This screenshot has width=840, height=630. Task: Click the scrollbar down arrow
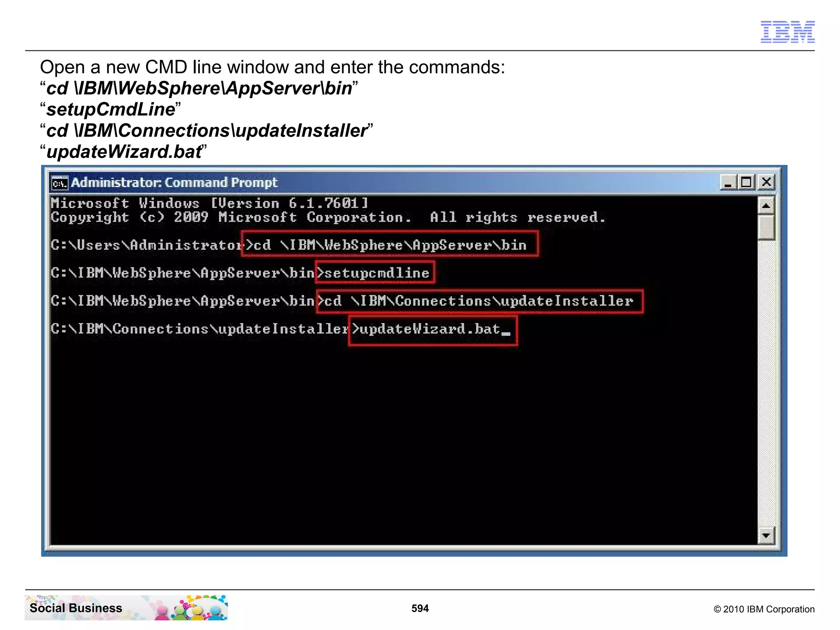(766, 535)
